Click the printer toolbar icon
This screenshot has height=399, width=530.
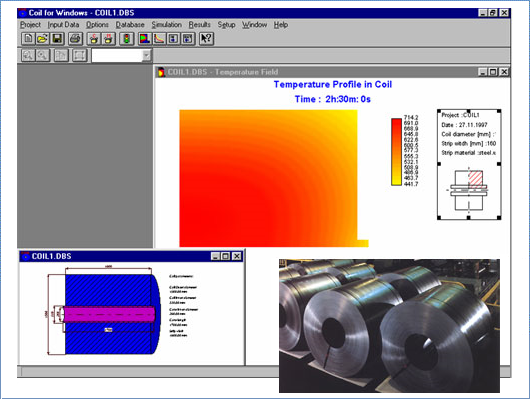pyautogui.click(x=75, y=39)
